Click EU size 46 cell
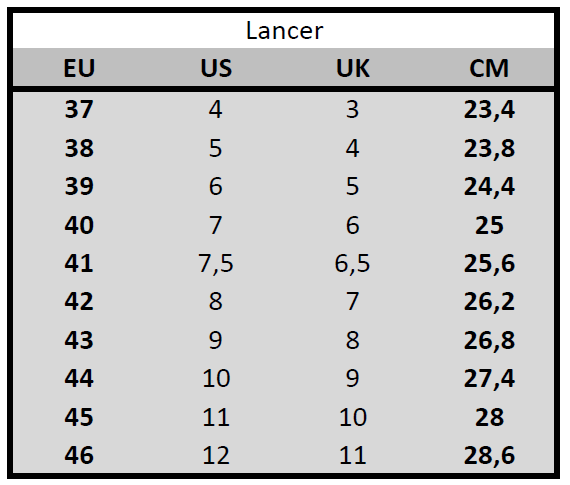 (x=79, y=455)
